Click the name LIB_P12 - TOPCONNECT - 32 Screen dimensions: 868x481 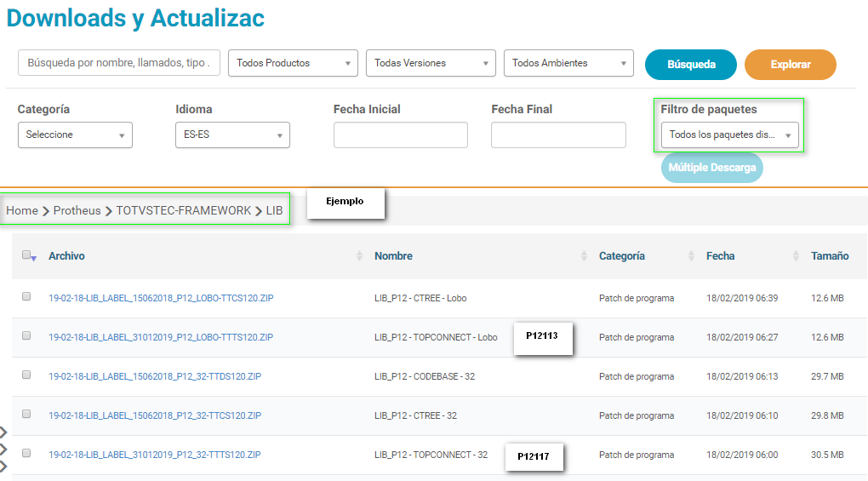pyautogui.click(x=431, y=455)
